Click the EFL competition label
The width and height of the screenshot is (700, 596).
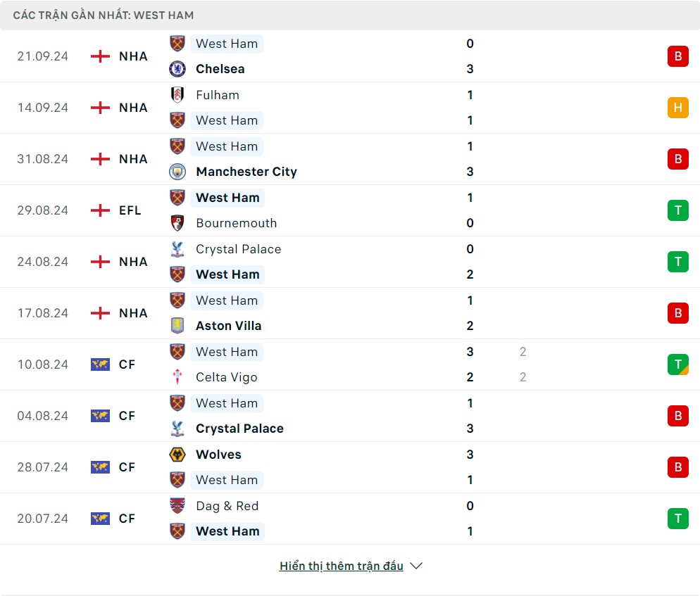(x=130, y=210)
